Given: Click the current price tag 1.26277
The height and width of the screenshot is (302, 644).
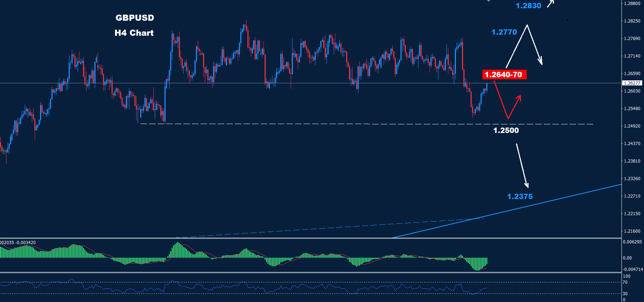Looking at the screenshot, I should click(632, 83).
